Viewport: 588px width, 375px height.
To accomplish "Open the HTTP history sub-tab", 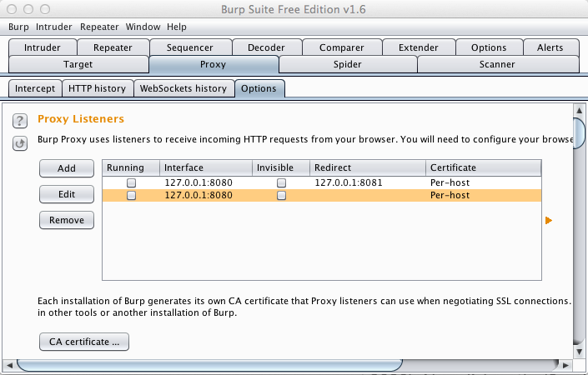I will (97, 88).
